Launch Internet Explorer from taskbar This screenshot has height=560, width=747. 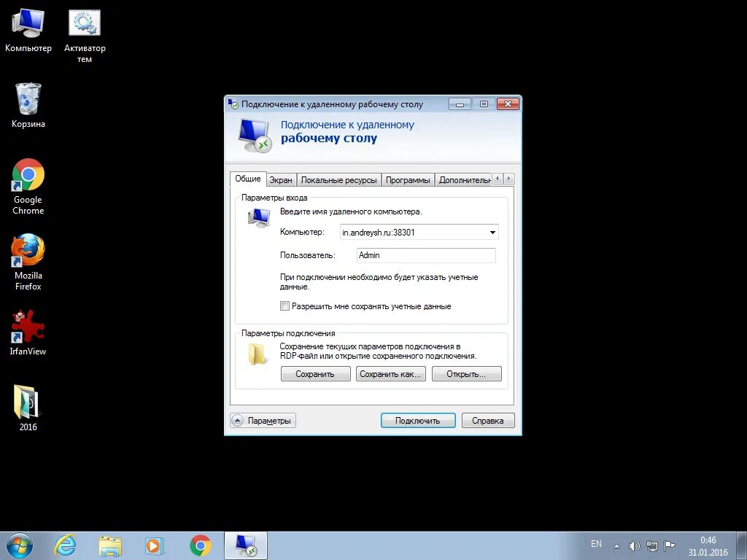pos(65,545)
